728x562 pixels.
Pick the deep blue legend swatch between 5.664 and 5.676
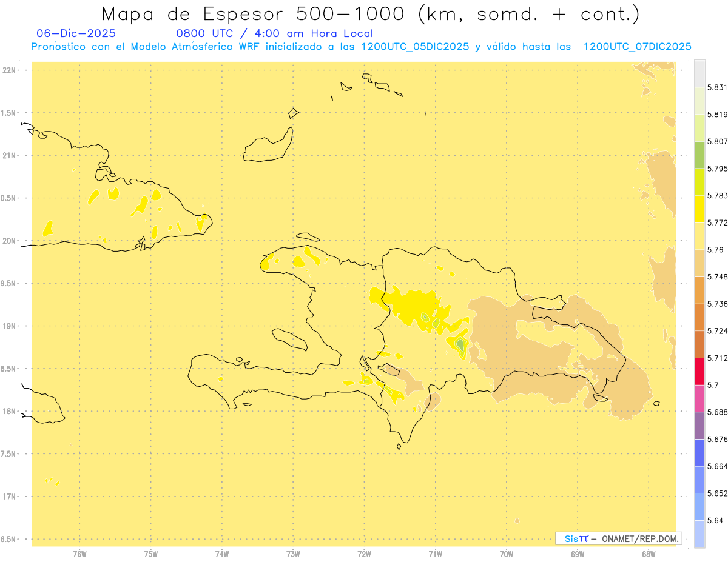point(699,453)
